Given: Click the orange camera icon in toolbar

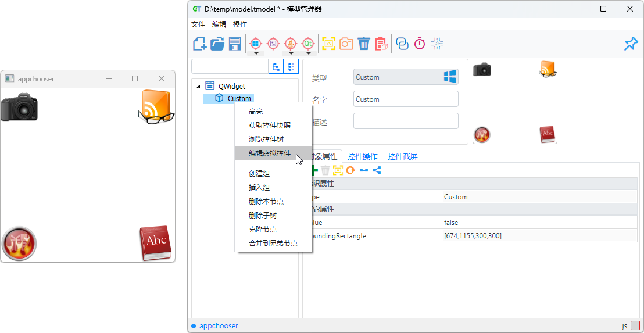Looking at the screenshot, I should (346, 44).
